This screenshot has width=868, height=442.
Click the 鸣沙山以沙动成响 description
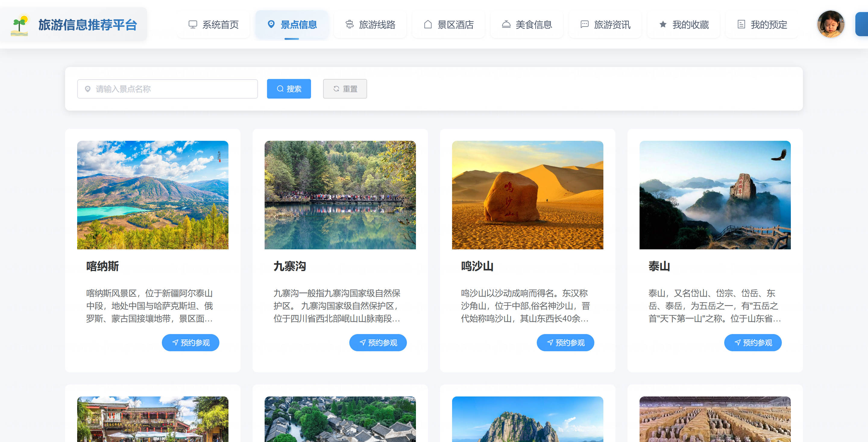[x=525, y=306]
